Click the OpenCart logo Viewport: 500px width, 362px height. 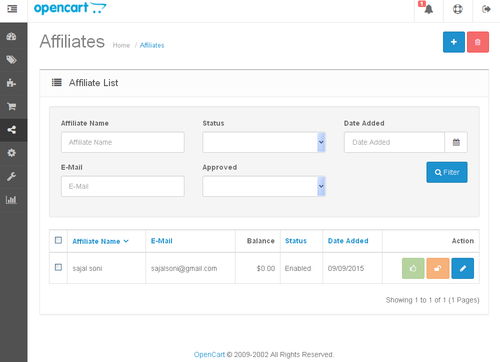pos(70,8)
